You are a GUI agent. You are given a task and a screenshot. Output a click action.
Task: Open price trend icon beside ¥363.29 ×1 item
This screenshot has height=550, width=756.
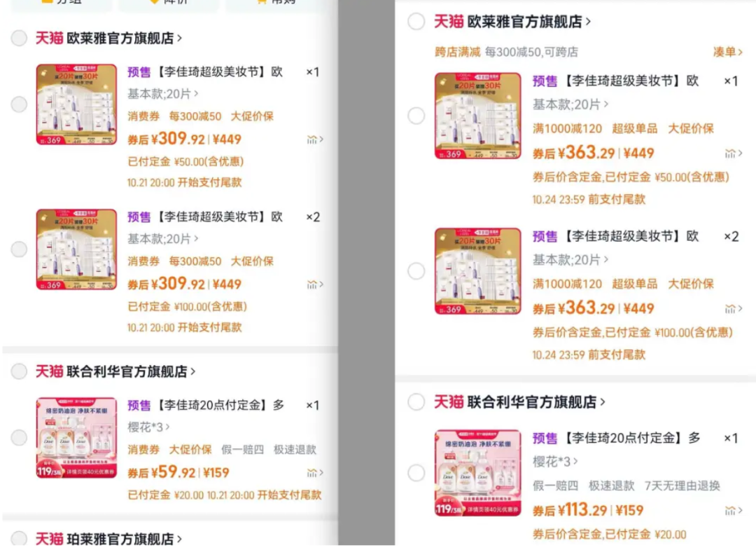734,153
